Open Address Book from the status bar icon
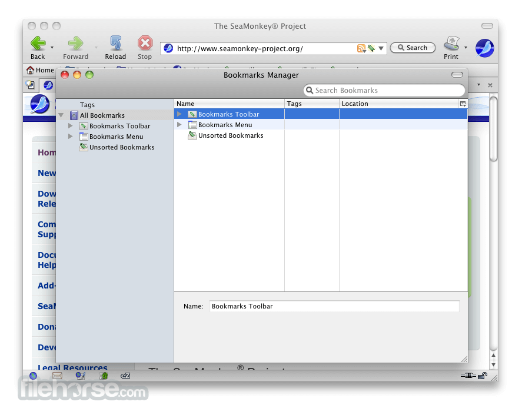 pos(104,376)
